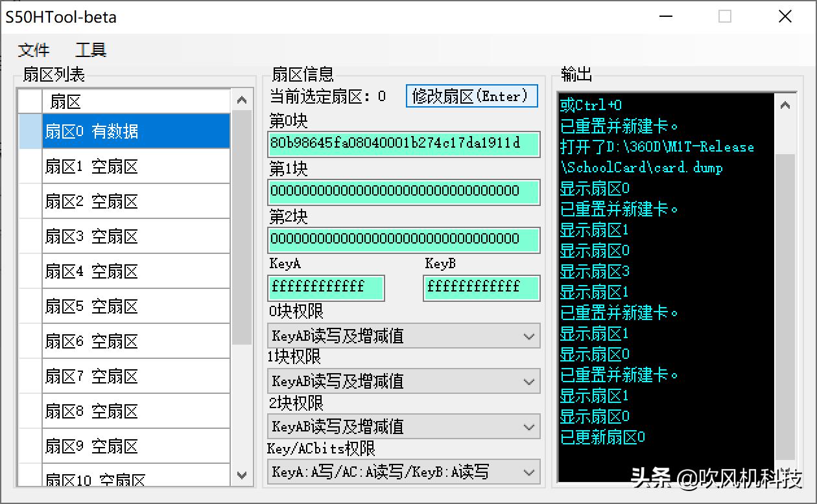The image size is (817, 504).
Task: Click inside the 第1块 data field
Action: (403, 192)
